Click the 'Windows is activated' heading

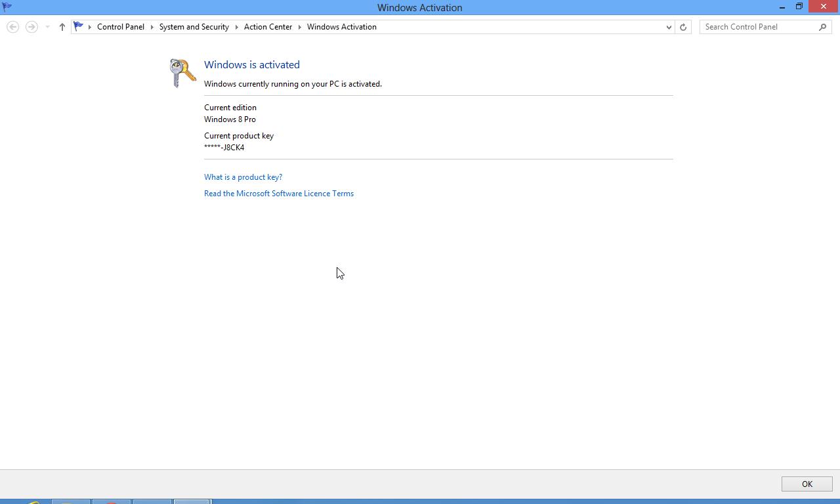coord(252,64)
